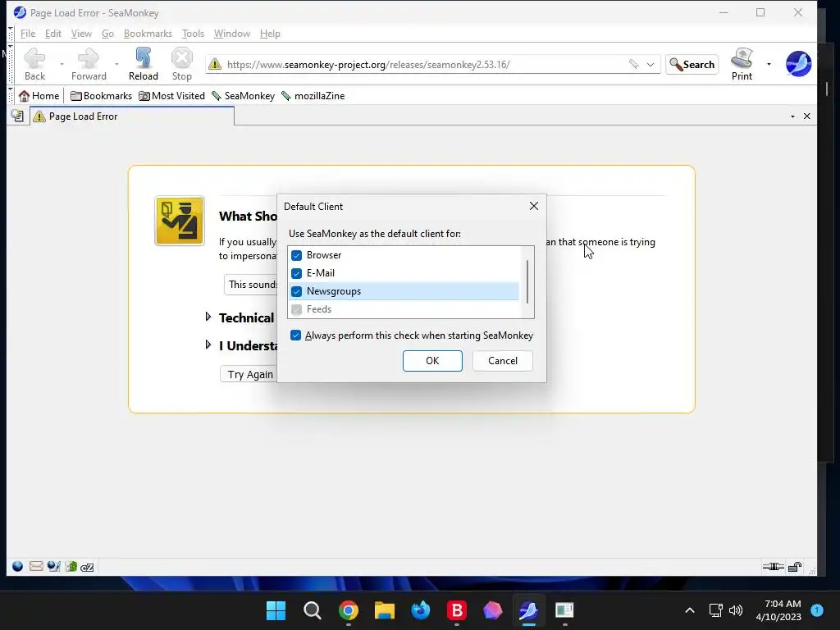Select the Page Load Error tab

click(x=132, y=116)
